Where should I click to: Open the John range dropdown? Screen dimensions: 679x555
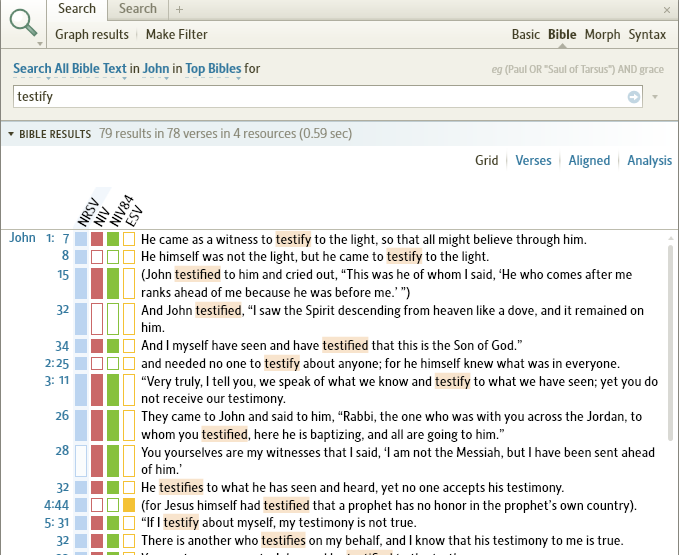click(156, 69)
